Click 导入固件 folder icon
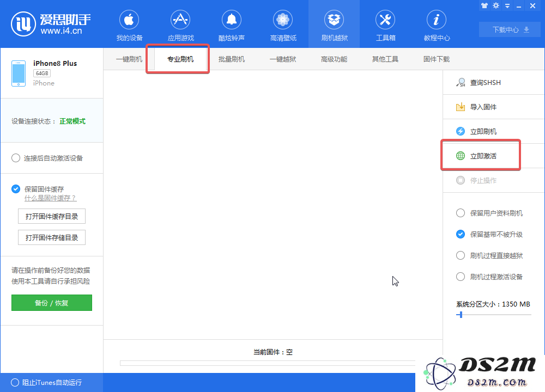 tap(461, 107)
